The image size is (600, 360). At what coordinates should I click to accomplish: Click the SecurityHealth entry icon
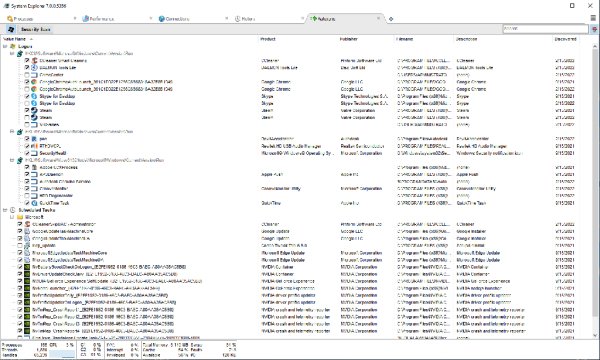click(34, 153)
